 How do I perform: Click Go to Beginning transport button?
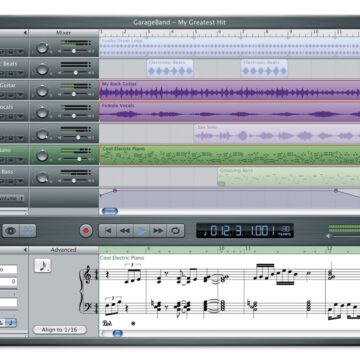107,230
